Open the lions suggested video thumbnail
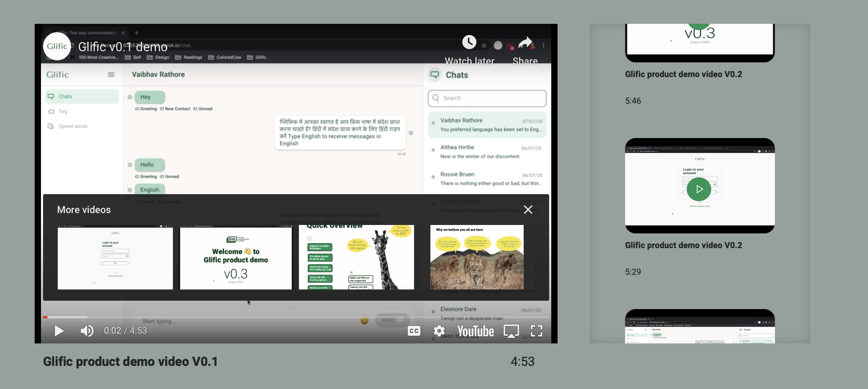The height and width of the screenshot is (389, 868). point(477,258)
